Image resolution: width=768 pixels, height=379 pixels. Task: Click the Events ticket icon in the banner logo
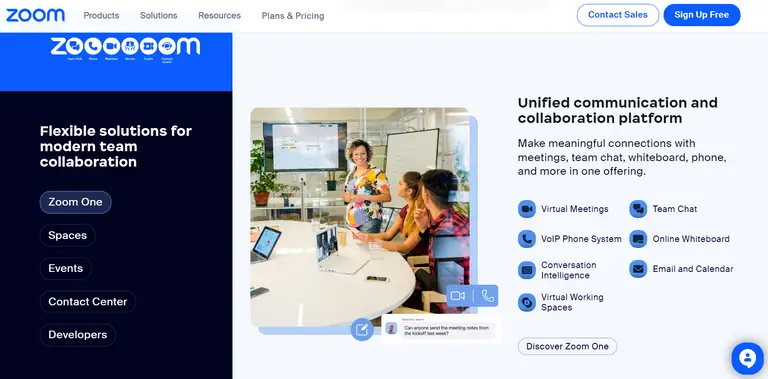point(148,47)
